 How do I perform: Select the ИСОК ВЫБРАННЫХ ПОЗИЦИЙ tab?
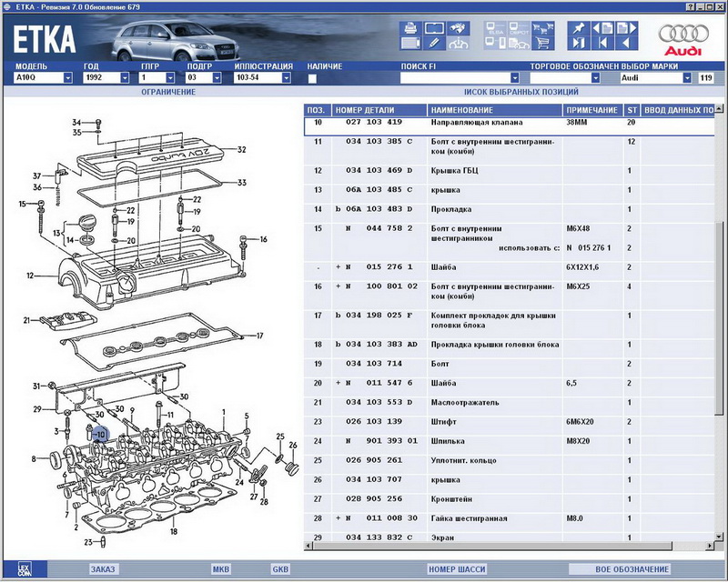tap(521, 92)
